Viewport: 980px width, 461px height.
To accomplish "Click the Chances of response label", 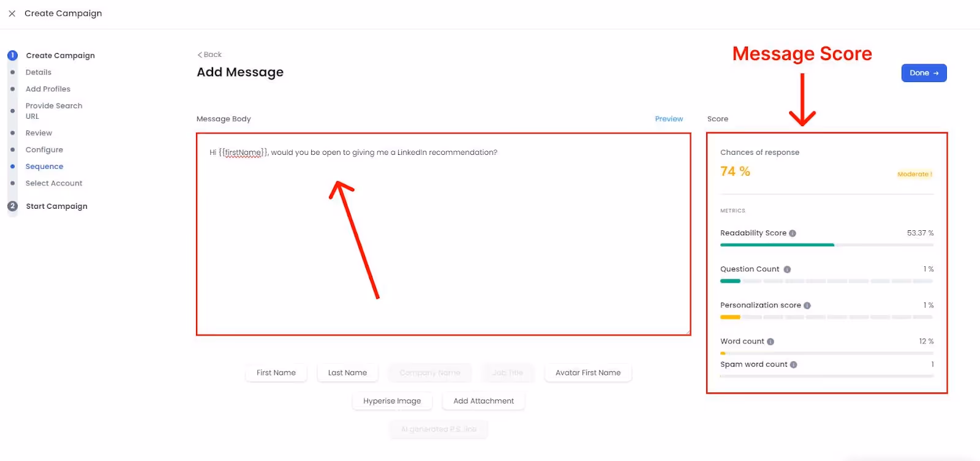I will click(x=759, y=152).
